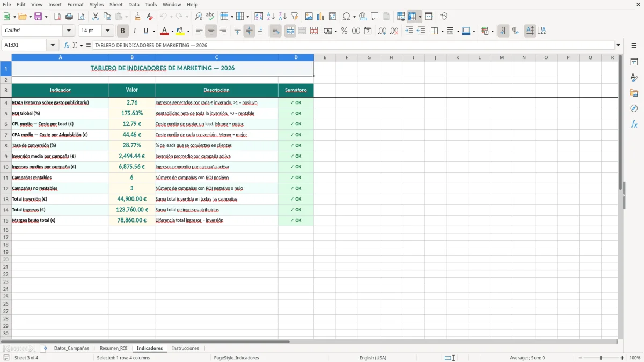
Task: Run the spell checker
Action: 210,17
